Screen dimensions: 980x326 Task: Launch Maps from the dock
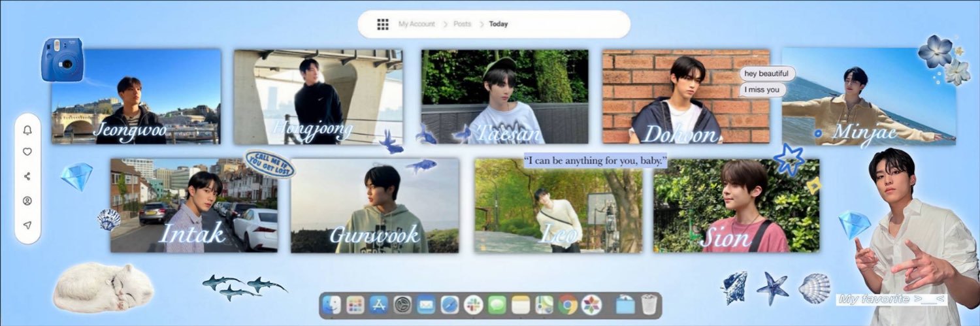(544, 304)
